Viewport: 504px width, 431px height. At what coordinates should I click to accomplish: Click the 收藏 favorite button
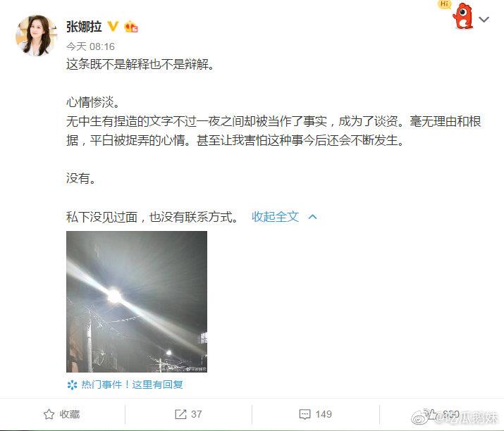[x=62, y=414]
